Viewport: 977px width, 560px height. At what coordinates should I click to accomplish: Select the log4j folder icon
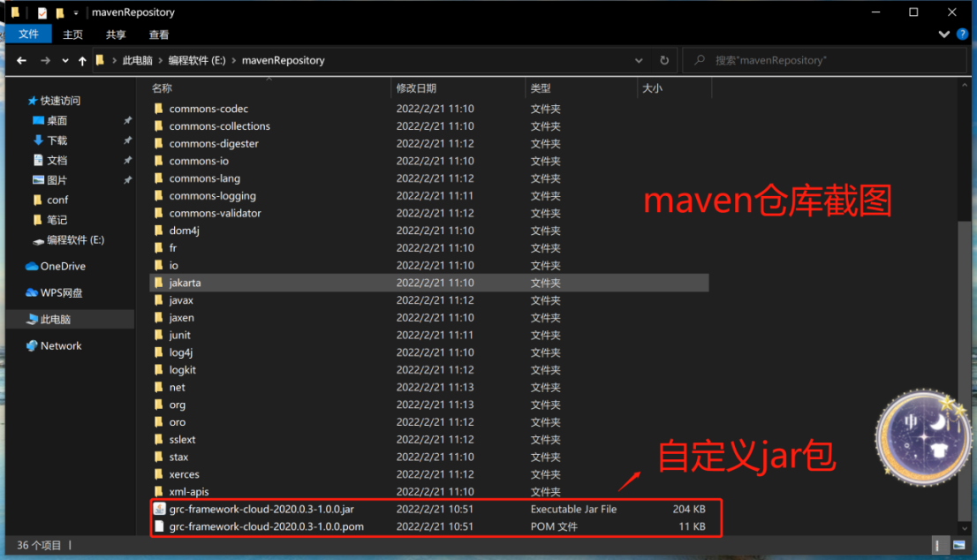[159, 352]
